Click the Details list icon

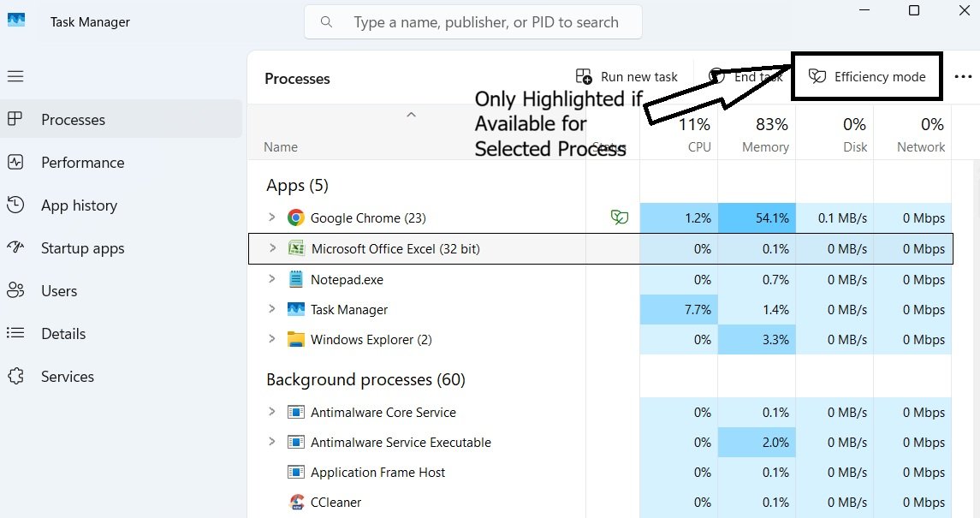click(15, 333)
